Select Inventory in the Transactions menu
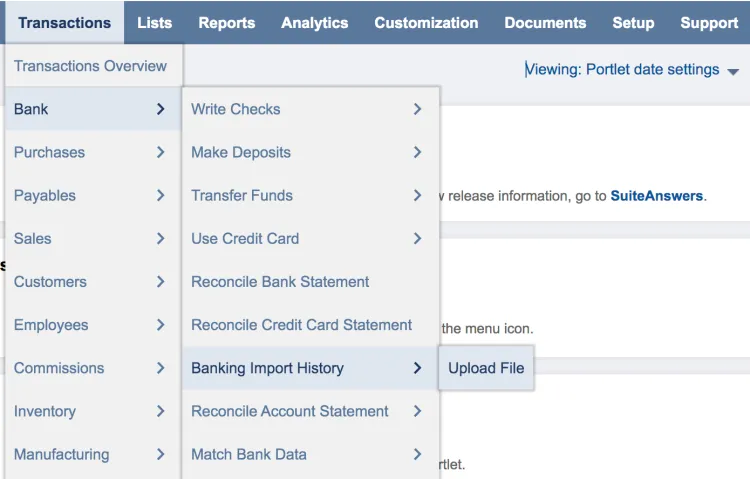Viewport: 750px width, 479px height. coord(93,411)
